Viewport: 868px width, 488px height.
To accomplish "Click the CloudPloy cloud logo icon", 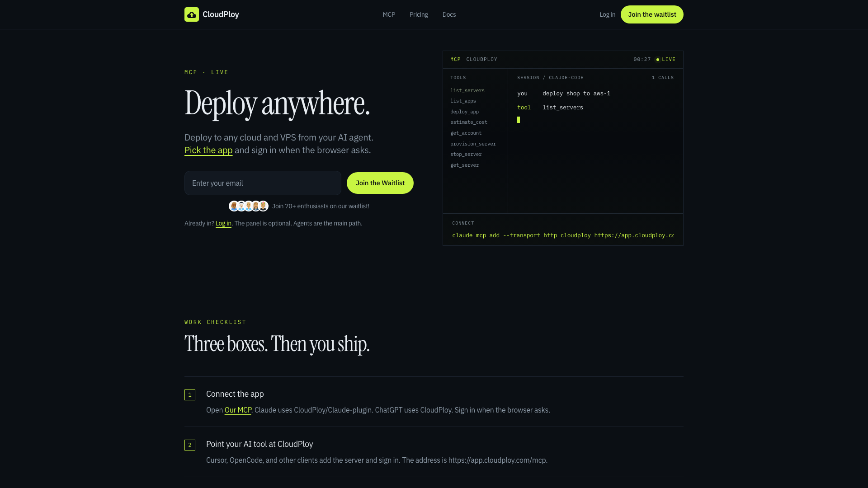I will (x=192, y=14).
